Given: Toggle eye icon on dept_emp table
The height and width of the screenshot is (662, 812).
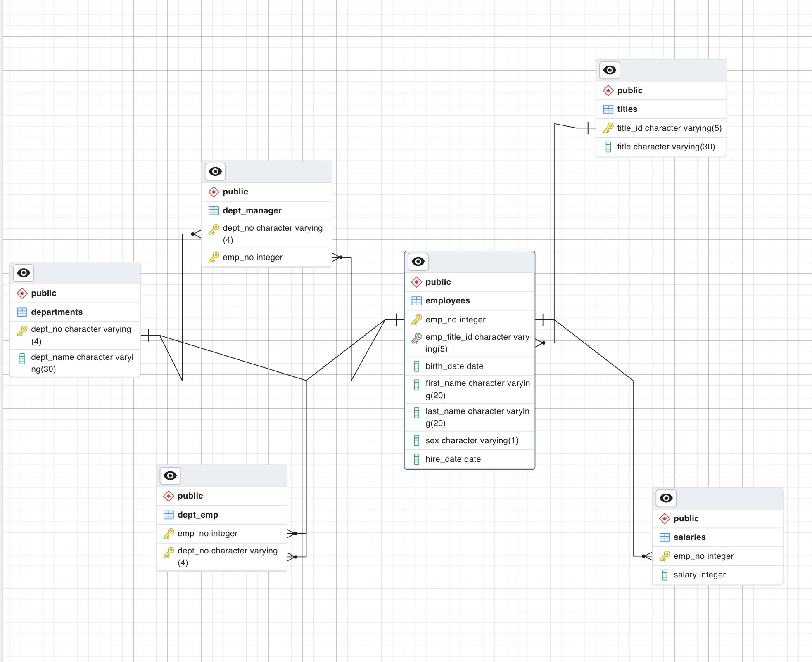Looking at the screenshot, I should (x=170, y=475).
